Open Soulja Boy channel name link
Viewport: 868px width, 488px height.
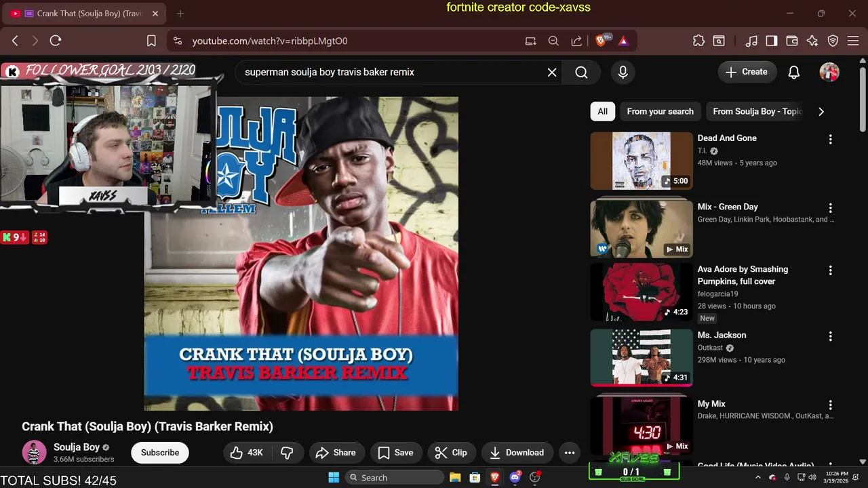pos(77,447)
